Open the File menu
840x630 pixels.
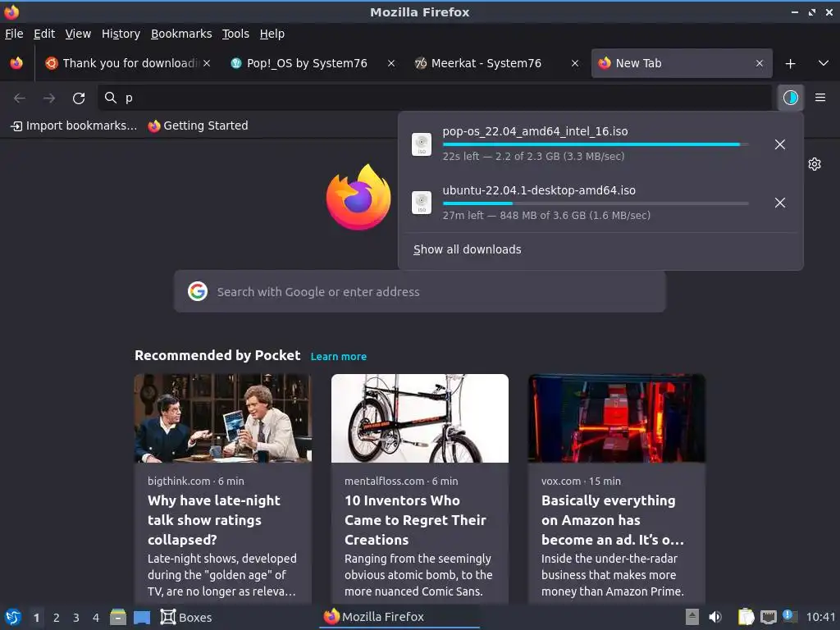14,34
